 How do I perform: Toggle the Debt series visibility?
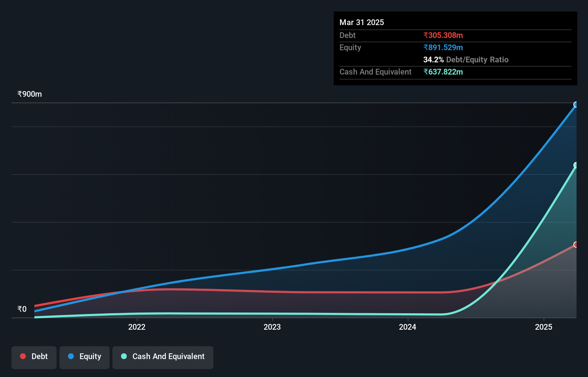pyautogui.click(x=34, y=357)
